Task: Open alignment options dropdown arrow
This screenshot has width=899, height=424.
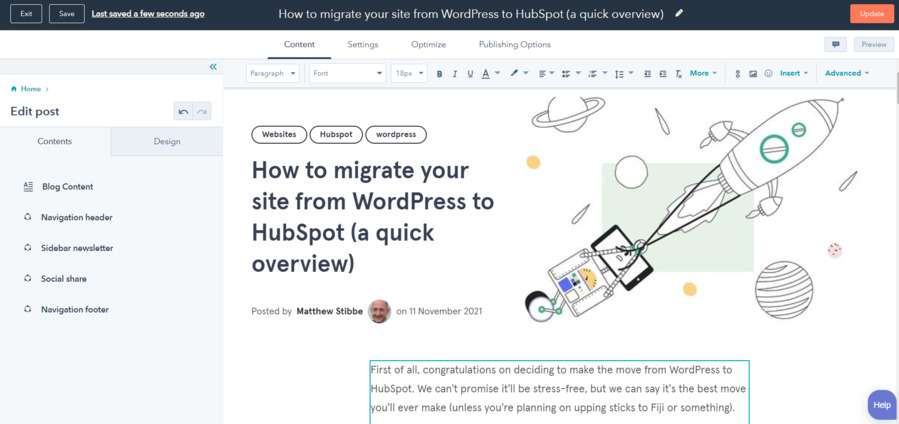Action: [552, 73]
